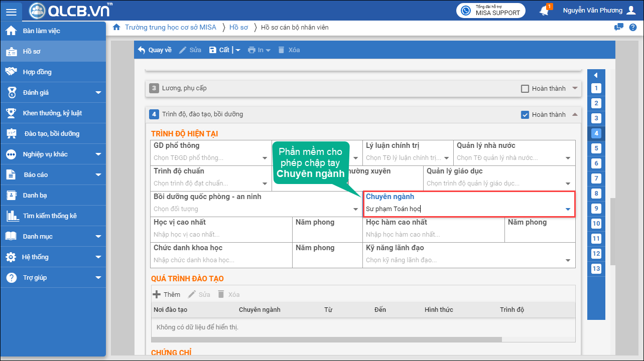The height and width of the screenshot is (361, 644).
Task: Click the Hồ sơ breadcrumb link
Action: pos(238,27)
